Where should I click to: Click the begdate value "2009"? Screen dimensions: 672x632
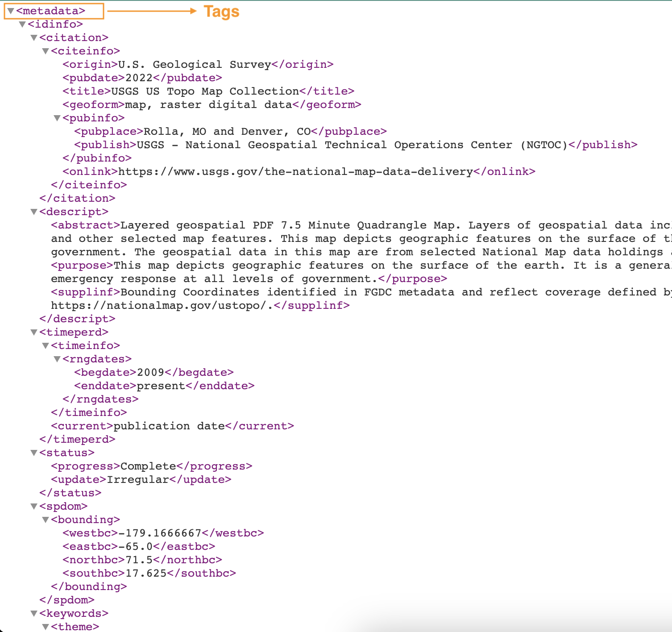[x=151, y=372]
